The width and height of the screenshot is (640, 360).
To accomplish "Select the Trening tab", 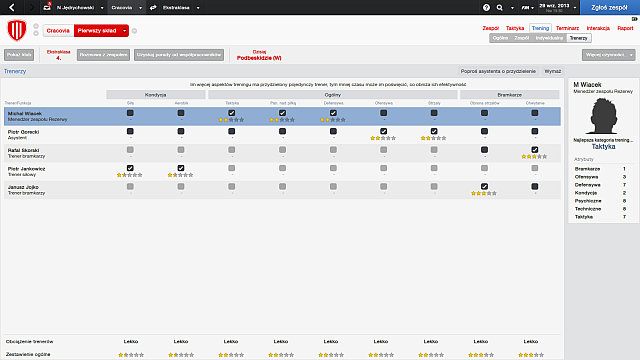I will click(540, 28).
